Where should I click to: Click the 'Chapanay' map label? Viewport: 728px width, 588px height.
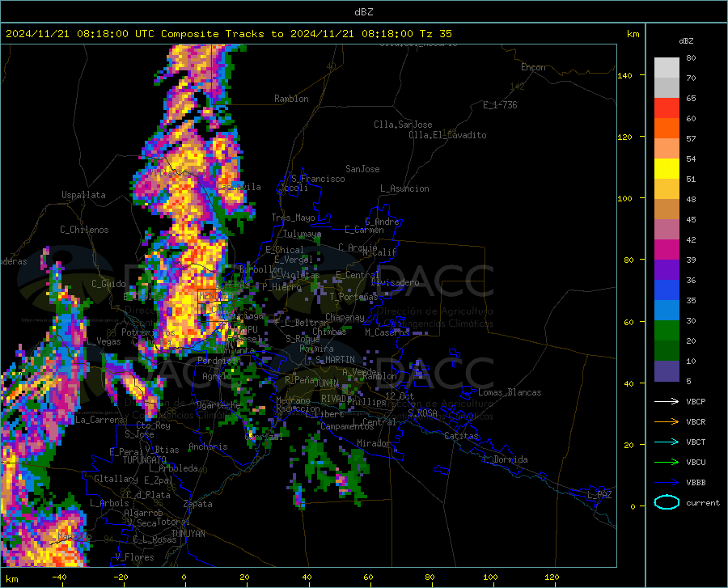coord(345,317)
